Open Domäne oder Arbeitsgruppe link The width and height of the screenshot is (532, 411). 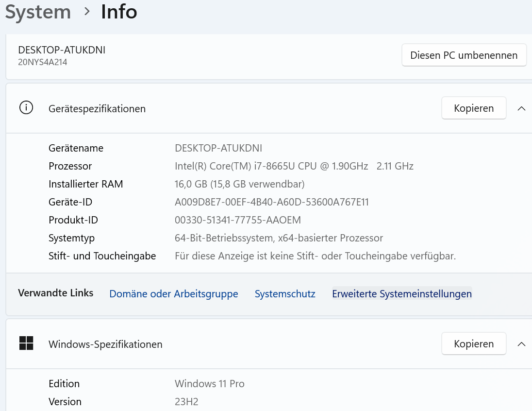pos(174,294)
